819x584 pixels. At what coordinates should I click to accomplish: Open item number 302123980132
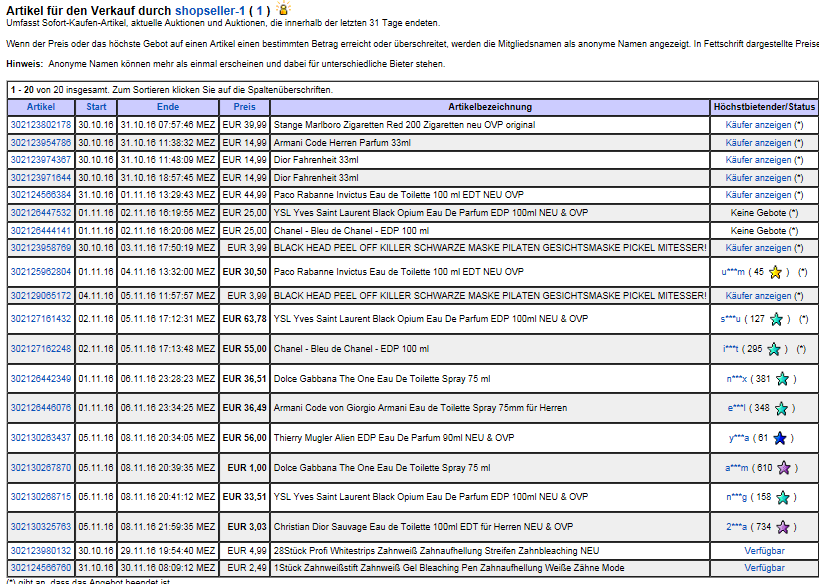(41, 551)
